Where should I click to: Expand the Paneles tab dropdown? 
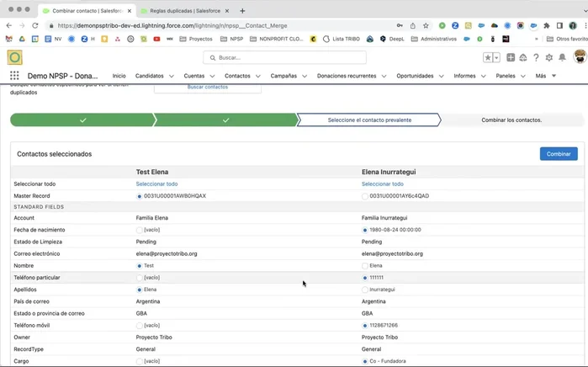(523, 76)
